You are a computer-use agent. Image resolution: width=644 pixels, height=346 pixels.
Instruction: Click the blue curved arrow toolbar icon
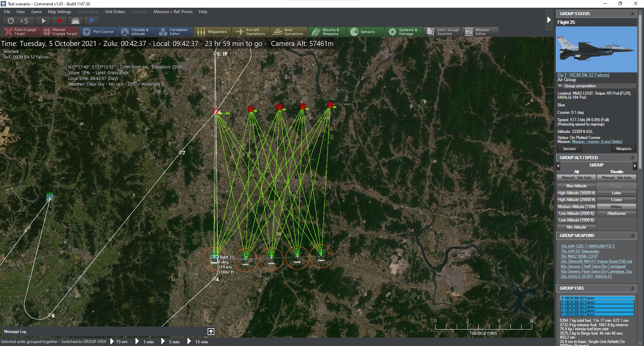[91, 21]
